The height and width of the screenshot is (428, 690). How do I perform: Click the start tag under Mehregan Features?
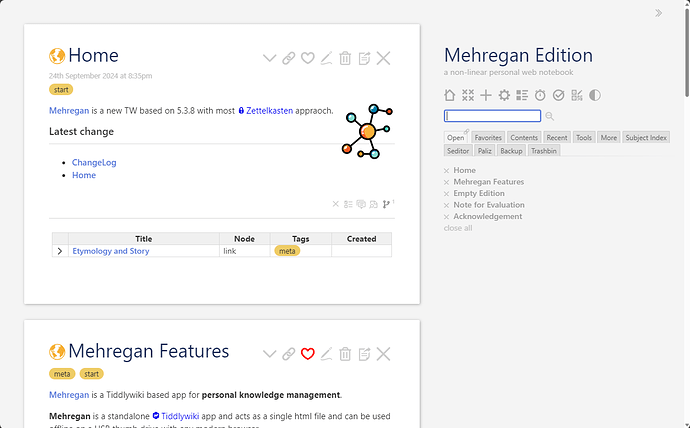[92, 374]
